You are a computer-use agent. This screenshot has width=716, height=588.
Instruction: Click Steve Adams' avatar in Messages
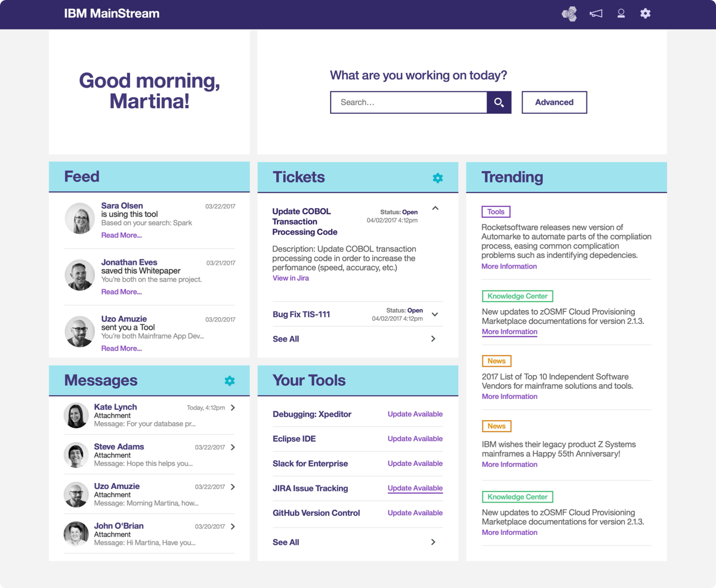click(x=76, y=455)
